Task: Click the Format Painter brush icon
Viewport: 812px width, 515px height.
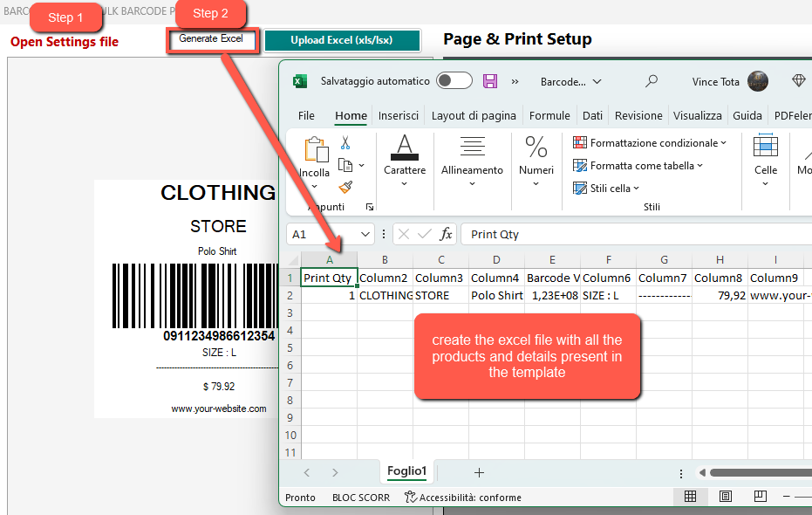Action: 345,187
